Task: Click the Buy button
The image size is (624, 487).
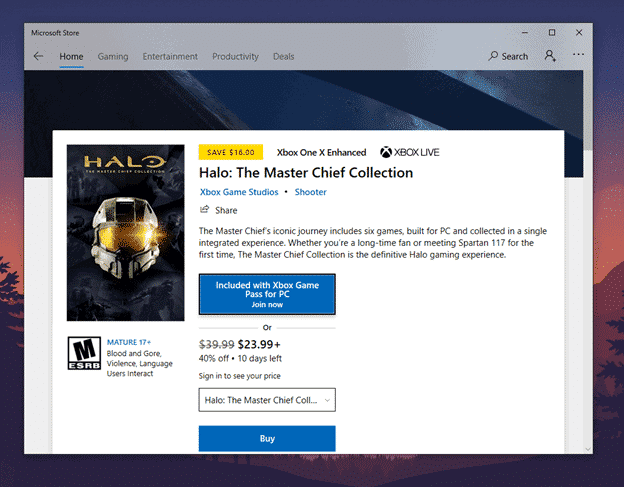Action: pyautogui.click(x=267, y=438)
